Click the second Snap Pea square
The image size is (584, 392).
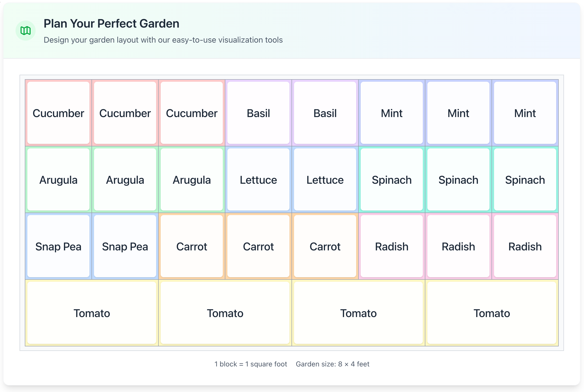click(125, 246)
